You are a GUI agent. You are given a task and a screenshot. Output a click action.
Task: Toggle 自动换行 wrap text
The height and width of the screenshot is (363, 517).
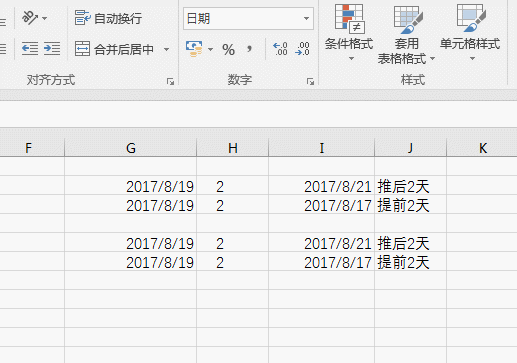[108, 18]
